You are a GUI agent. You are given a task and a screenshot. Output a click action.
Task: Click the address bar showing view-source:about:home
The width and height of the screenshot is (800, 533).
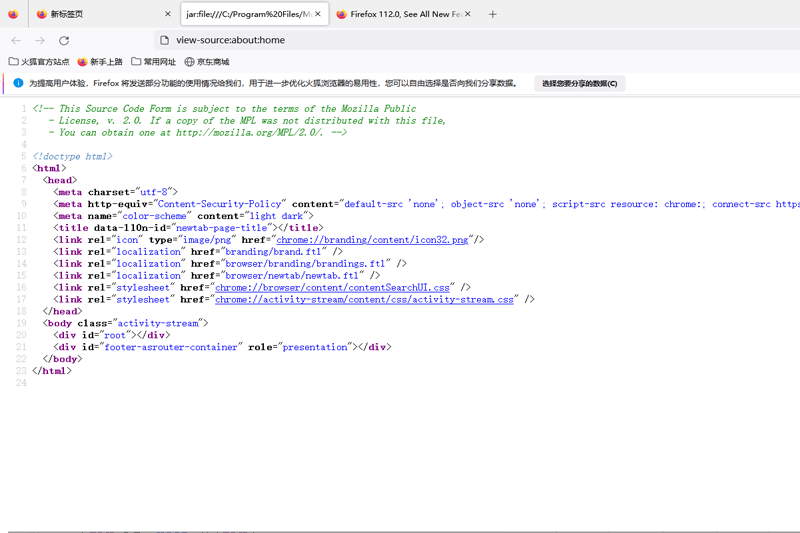point(400,40)
